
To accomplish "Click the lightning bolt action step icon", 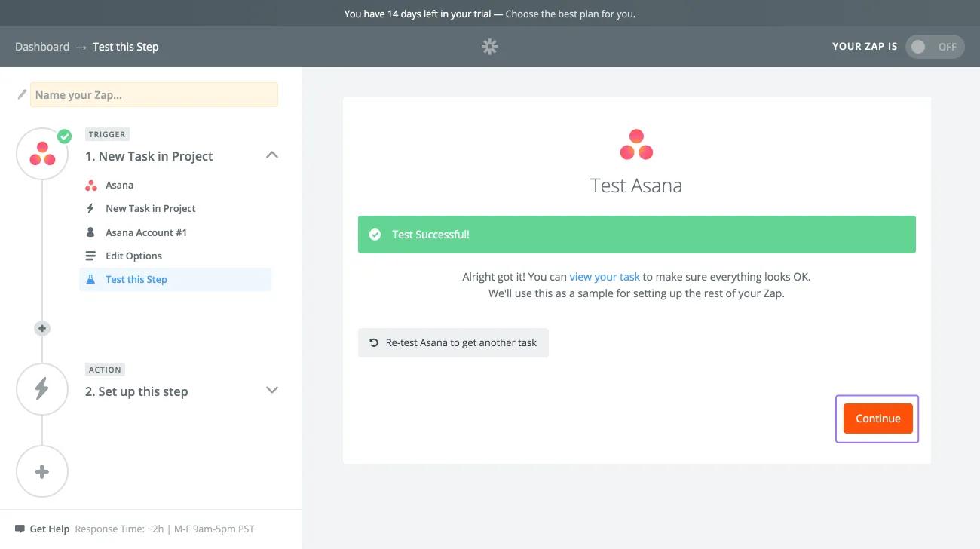I will click(42, 389).
